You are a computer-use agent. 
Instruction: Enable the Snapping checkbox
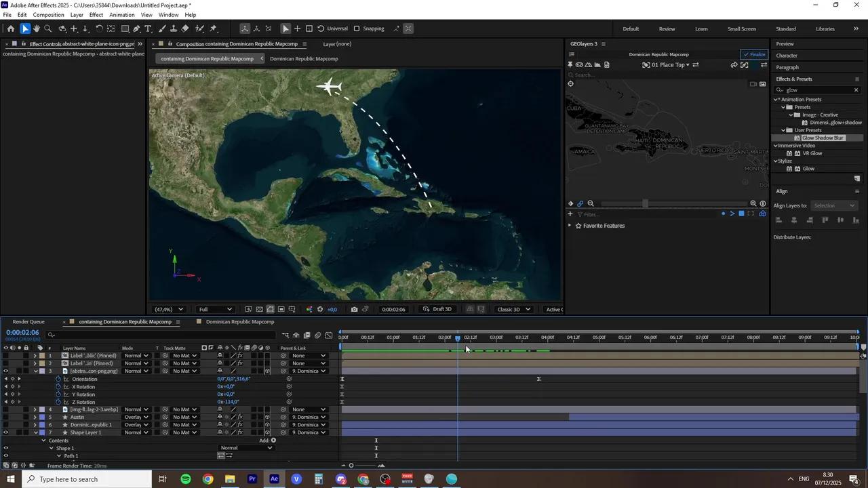tap(357, 28)
